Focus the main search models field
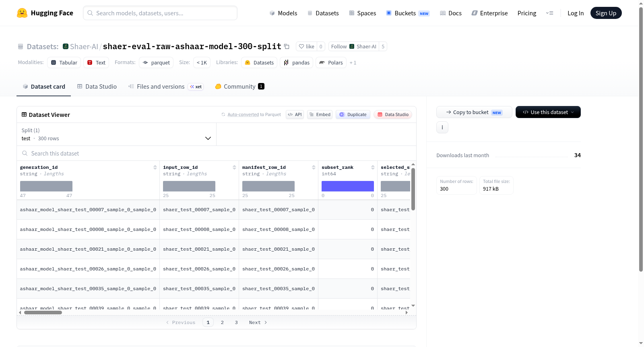 tap(160, 13)
